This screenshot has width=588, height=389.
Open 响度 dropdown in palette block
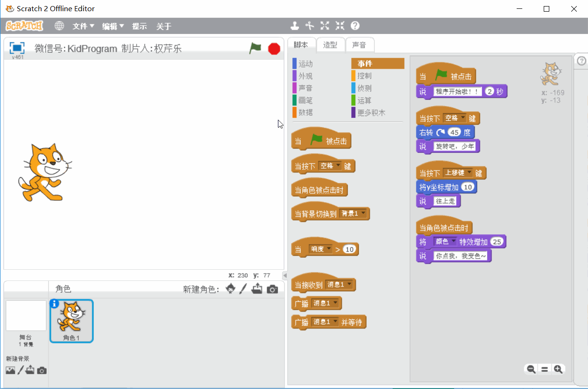320,249
